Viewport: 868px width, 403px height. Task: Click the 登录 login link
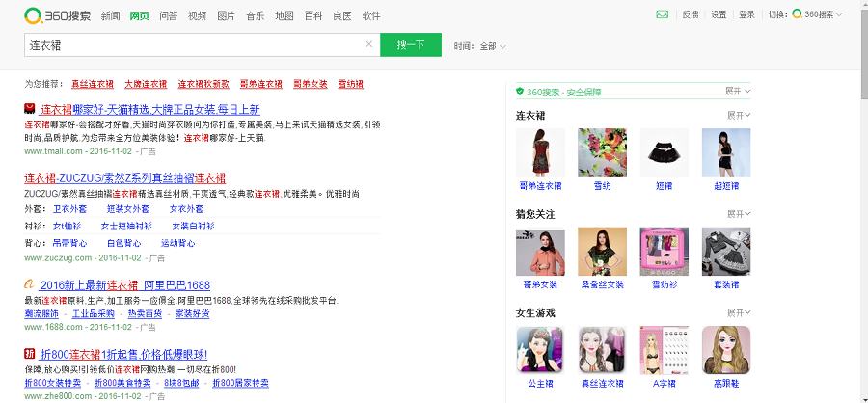point(746,14)
